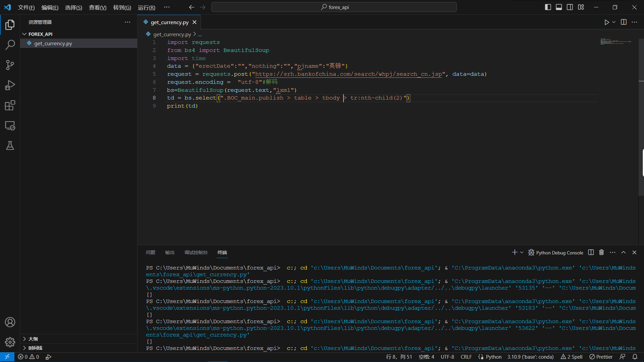Screen dimensions: 644x362
Task: Click the Prettier status item
Action: (x=601, y=357)
